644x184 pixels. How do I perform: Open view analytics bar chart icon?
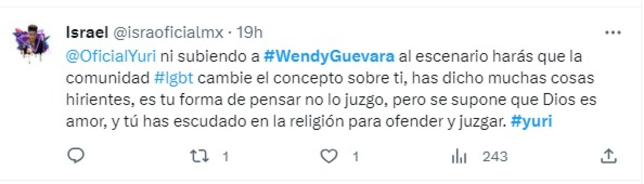point(459,156)
